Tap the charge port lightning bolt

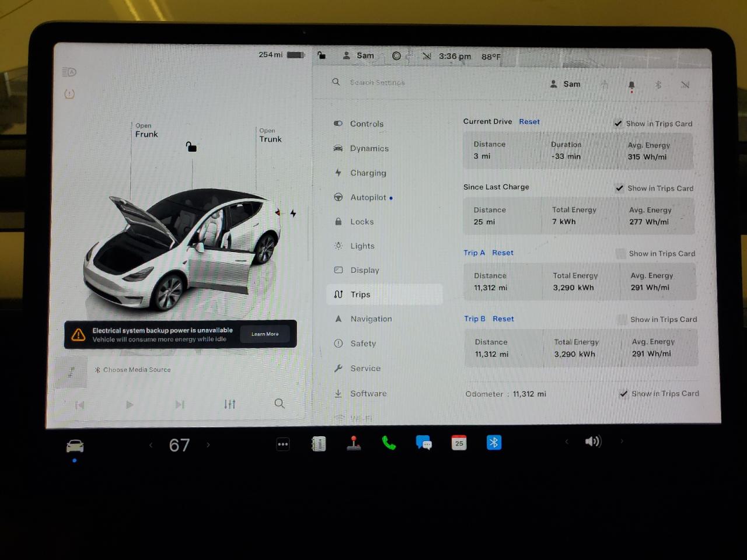(293, 213)
